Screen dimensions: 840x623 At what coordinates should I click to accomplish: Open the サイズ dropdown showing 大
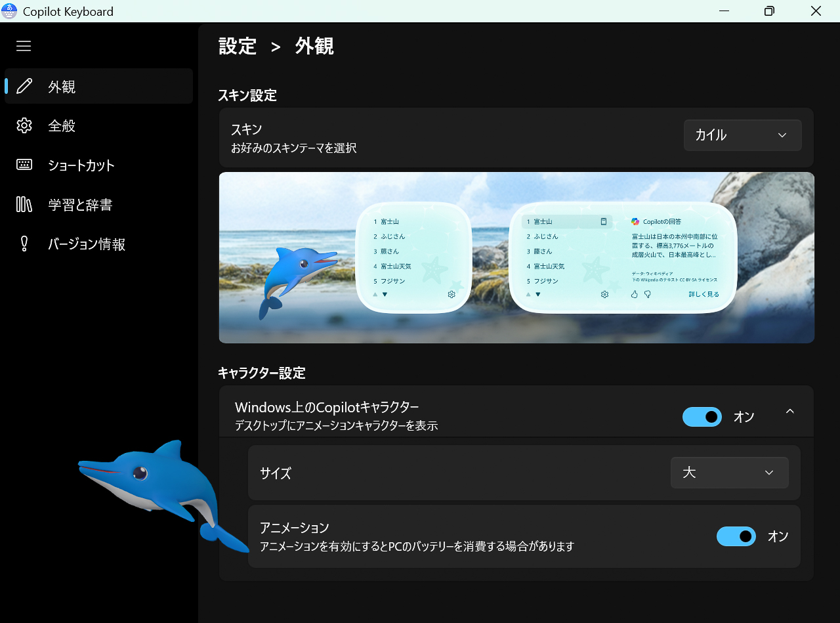729,472
